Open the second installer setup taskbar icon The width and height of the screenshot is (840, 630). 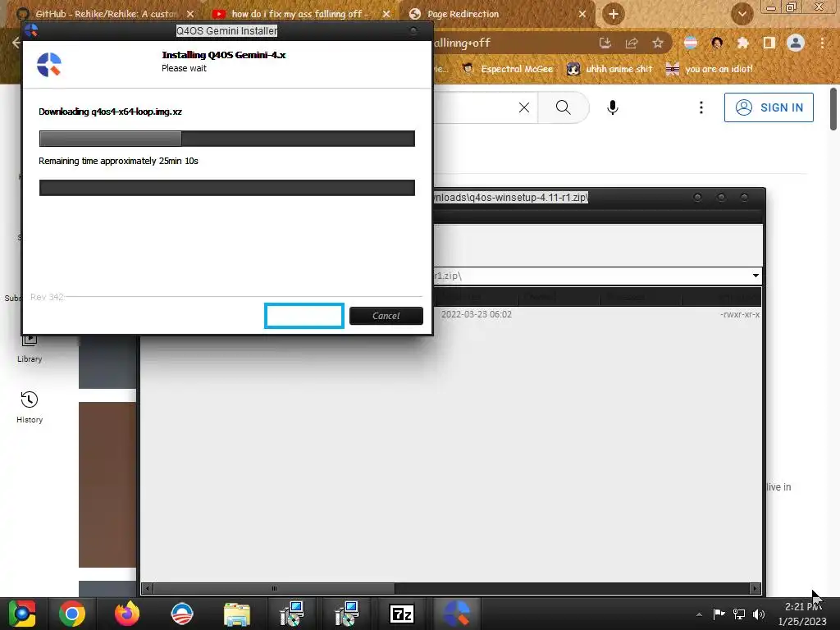click(x=347, y=614)
